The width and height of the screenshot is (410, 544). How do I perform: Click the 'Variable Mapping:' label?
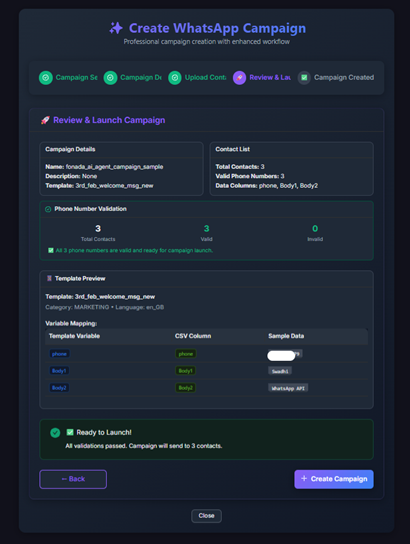71,323
